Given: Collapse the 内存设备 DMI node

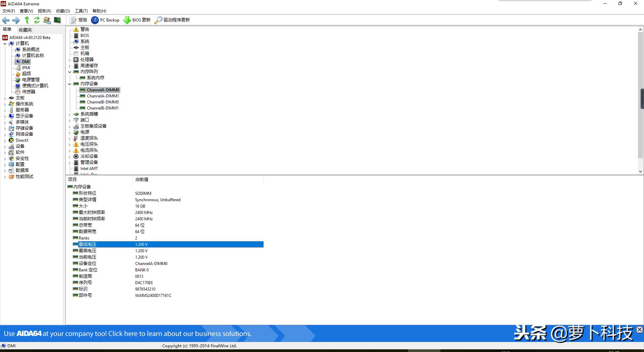Looking at the screenshot, I should (70, 84).
